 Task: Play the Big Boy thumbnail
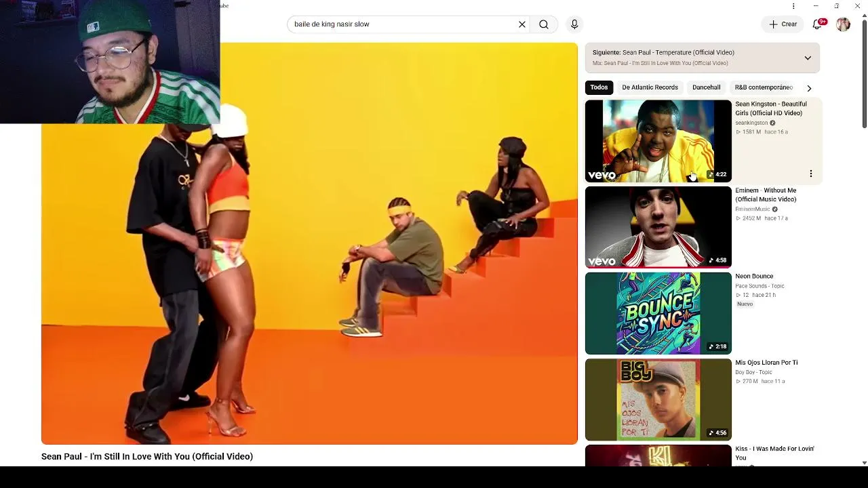(x=658, y=399)
